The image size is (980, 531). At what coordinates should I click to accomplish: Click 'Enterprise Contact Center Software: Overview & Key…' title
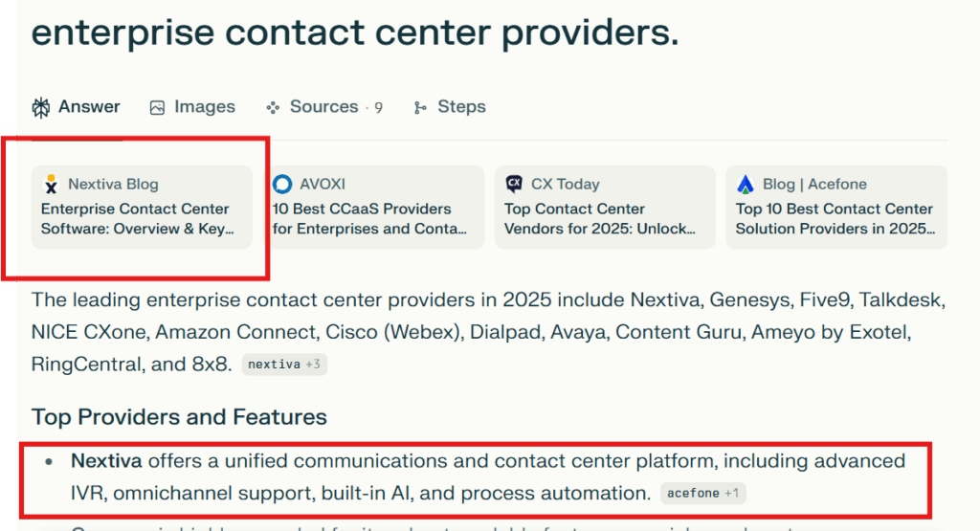(138, 219)
